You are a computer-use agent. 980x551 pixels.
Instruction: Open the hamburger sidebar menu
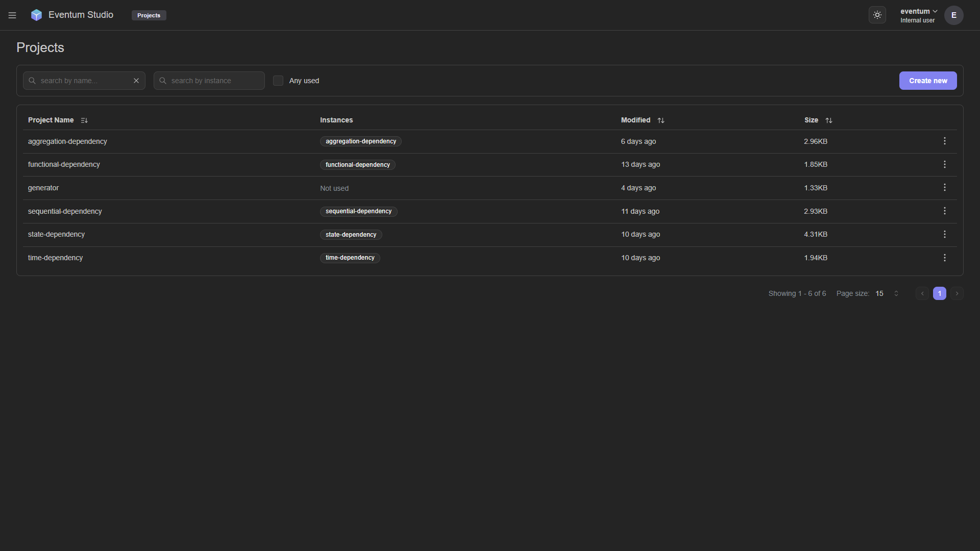point(12,15)
